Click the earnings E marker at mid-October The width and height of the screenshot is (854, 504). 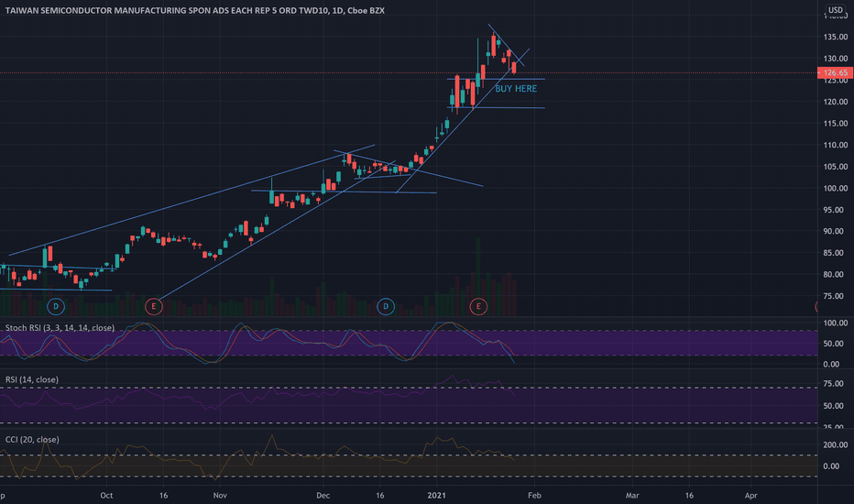click(154, 307)
